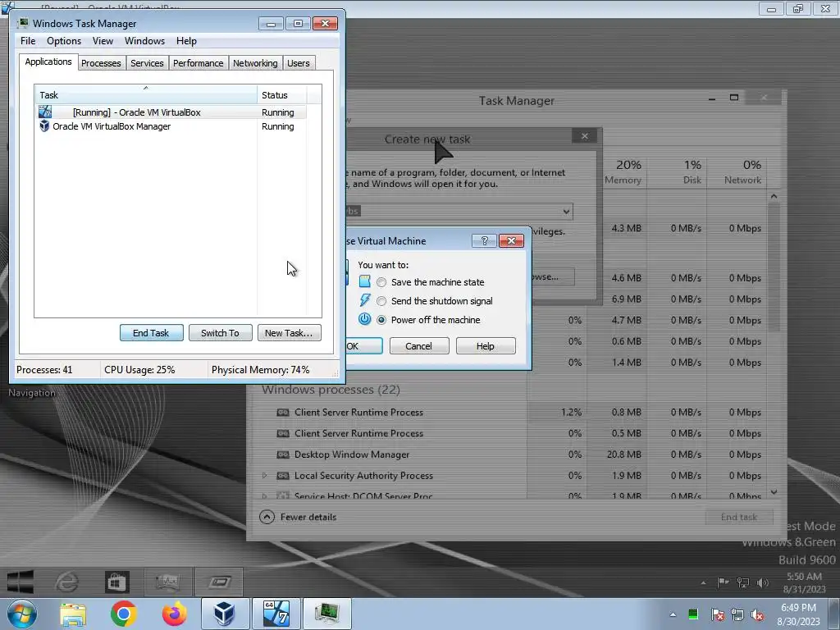Screen dimensions: 840x630
Task: Open the File menu in Task Manager
Action: pos(28,41)
